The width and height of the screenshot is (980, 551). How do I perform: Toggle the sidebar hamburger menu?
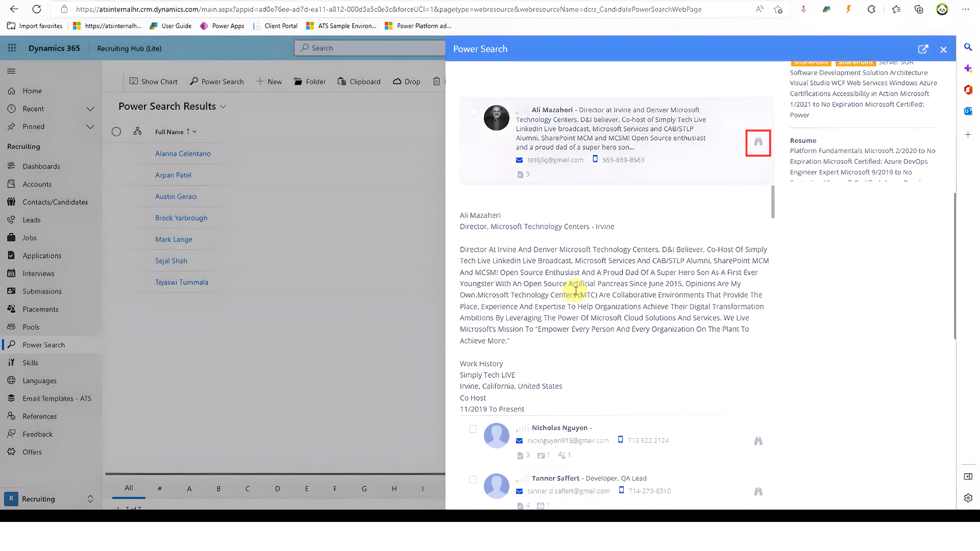pyautogui.click(x=11, y=71)
